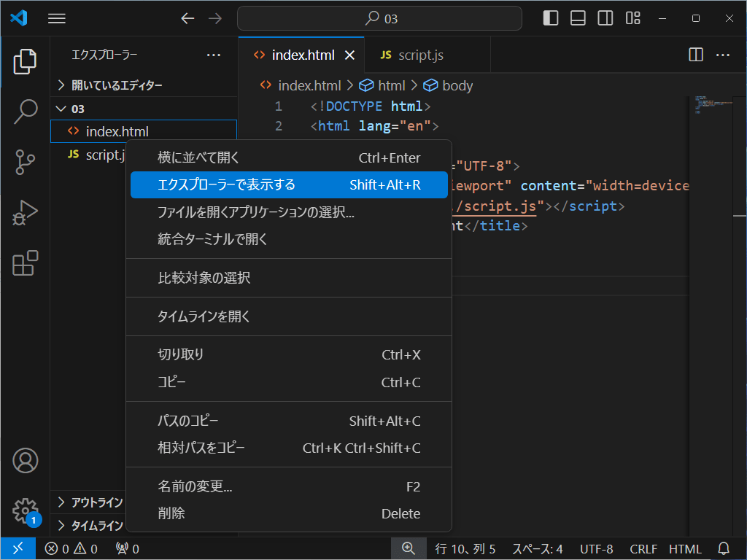
Task: Switch to the script.js editor tab
Action: click(427, 55)
